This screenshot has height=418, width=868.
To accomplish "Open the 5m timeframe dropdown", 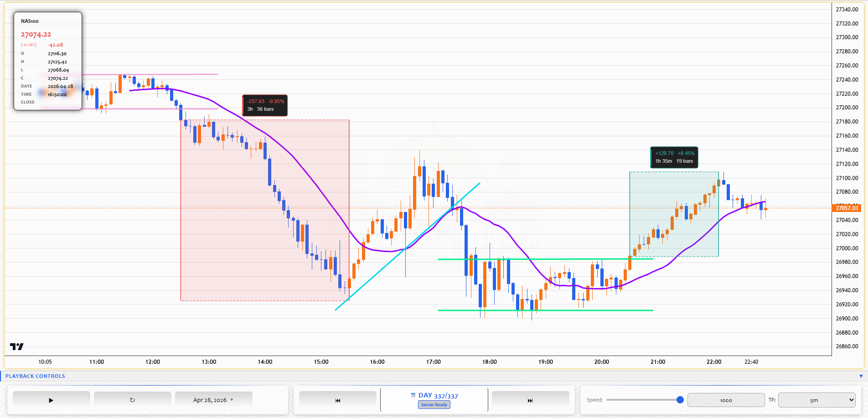I will point(816,400).
